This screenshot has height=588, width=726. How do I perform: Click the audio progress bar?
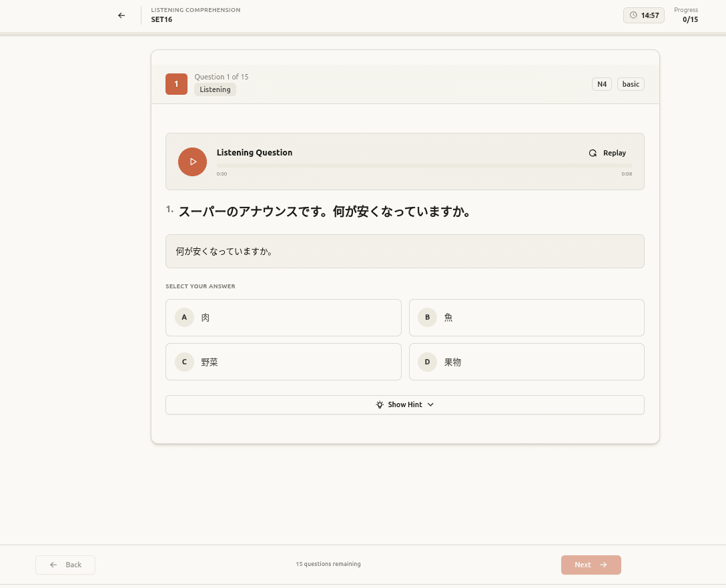click(x=424, y=166)
